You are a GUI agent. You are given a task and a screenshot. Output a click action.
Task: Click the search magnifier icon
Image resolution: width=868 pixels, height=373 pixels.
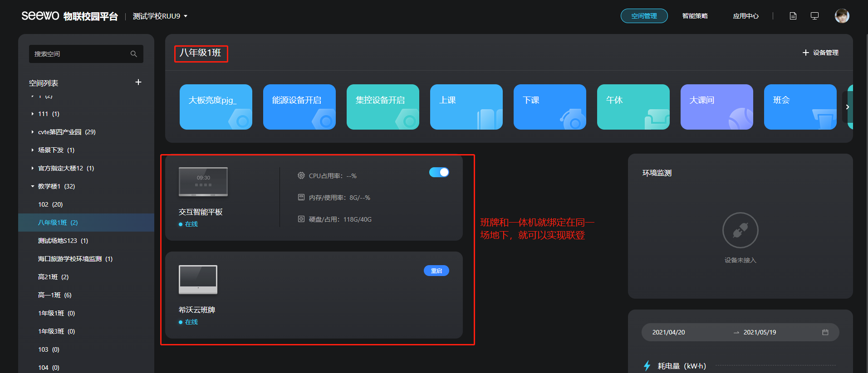point(133,54)
